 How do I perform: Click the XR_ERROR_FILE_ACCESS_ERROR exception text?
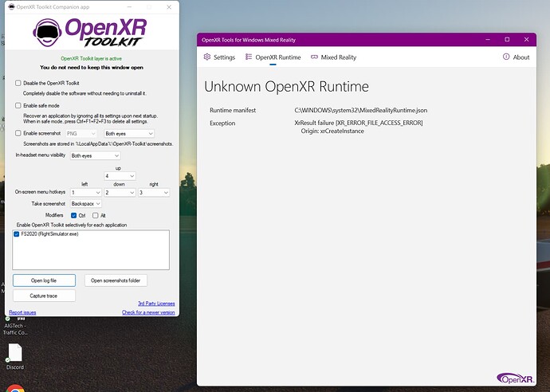(359, 123)
